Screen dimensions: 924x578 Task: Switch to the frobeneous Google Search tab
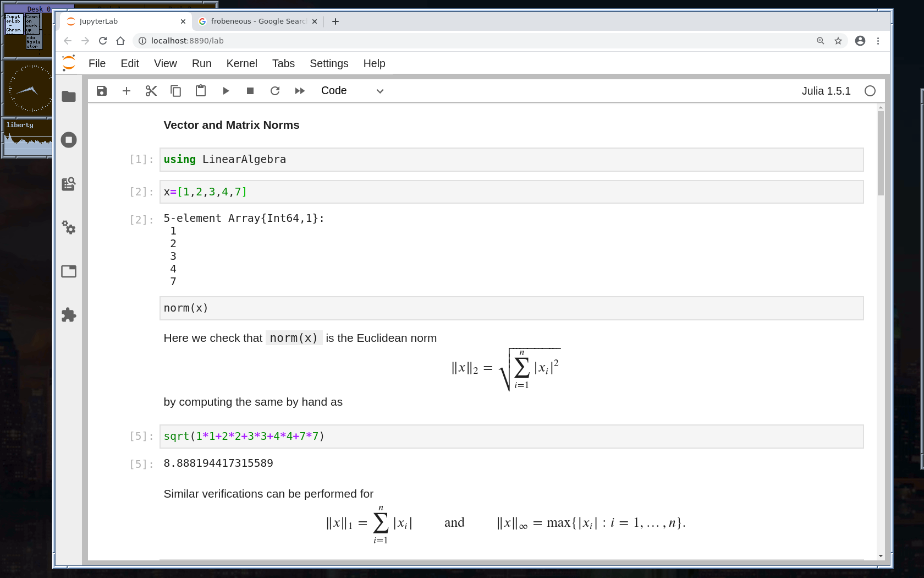257,21
